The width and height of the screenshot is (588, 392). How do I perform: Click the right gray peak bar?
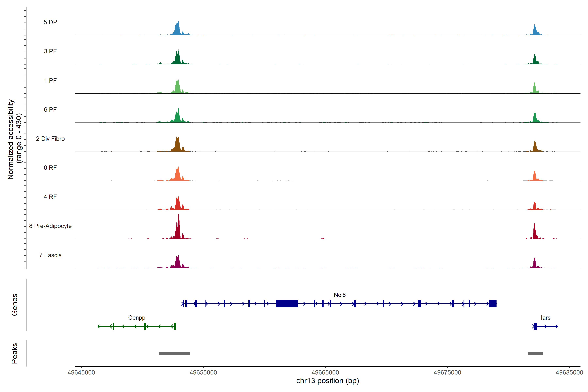tap(535, 353)
